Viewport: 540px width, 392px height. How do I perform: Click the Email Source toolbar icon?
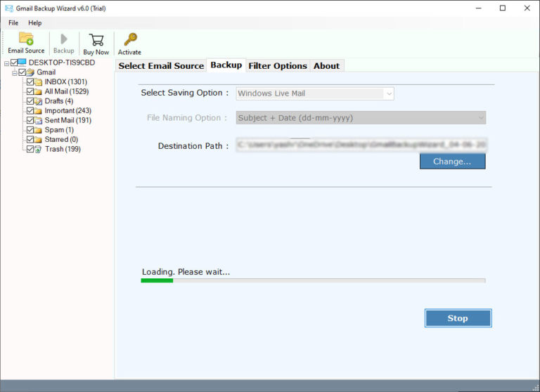26,39
